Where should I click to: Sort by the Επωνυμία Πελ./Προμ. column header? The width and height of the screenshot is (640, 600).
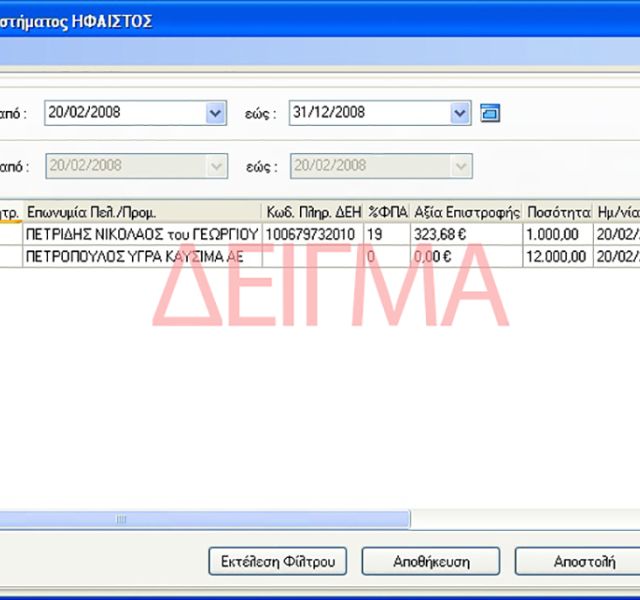142,212
